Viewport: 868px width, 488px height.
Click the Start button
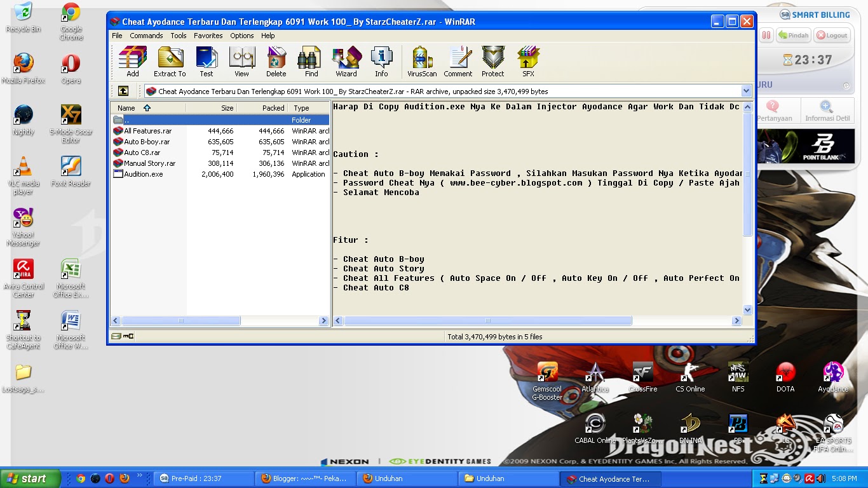(31, 478)
